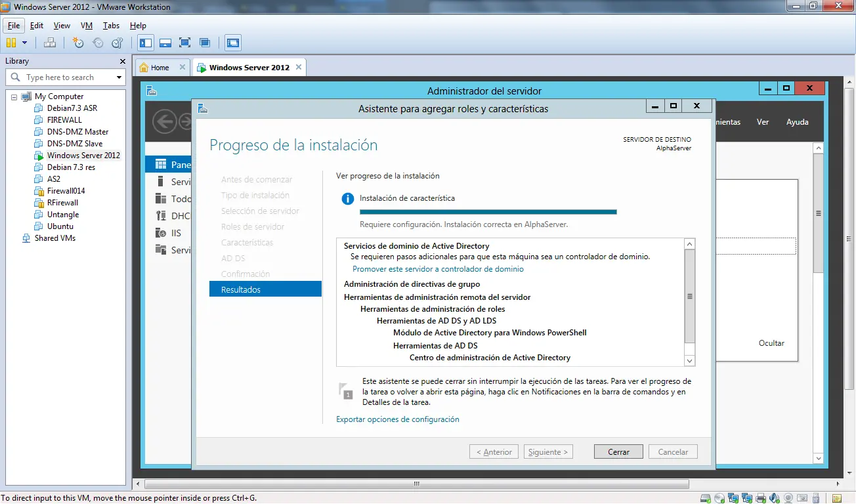Select DNS-DMZ Slave in the library
856x504 pixels.
click(x=75, y=144)
